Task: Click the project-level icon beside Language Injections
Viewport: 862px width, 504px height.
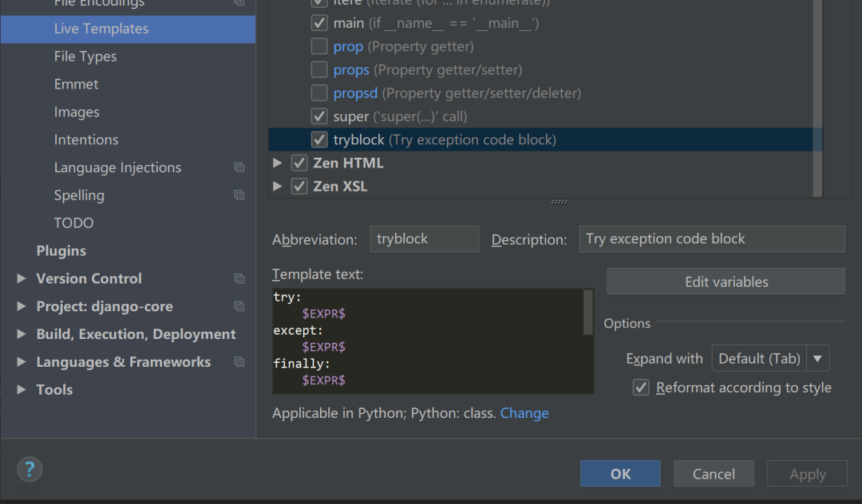Action: coord(239,167)
